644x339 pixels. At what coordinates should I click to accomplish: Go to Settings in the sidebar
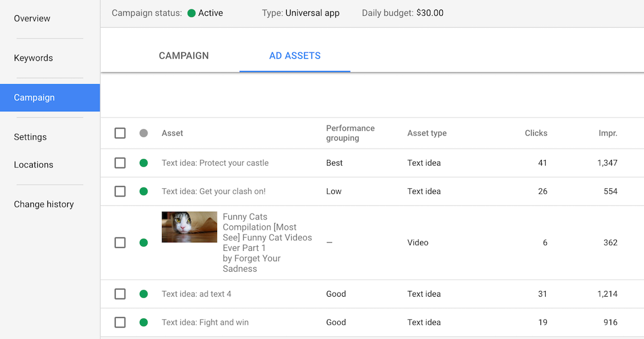30,137
